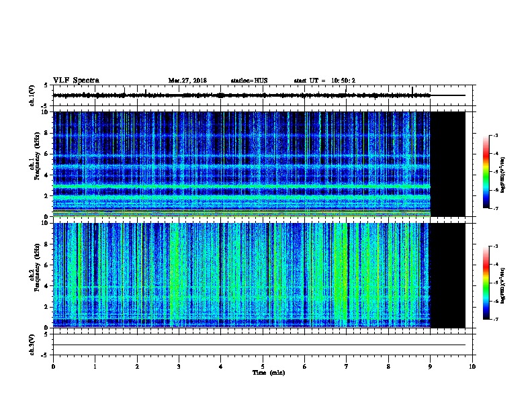Click the ch.2 spectrogram color scale bar
The image size is (532, 411).
(486, 283)
